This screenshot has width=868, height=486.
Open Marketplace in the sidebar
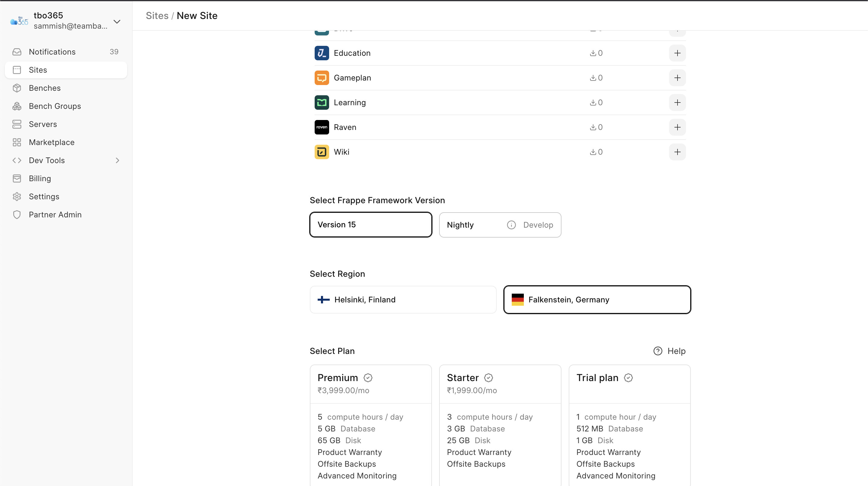point(66,142)
